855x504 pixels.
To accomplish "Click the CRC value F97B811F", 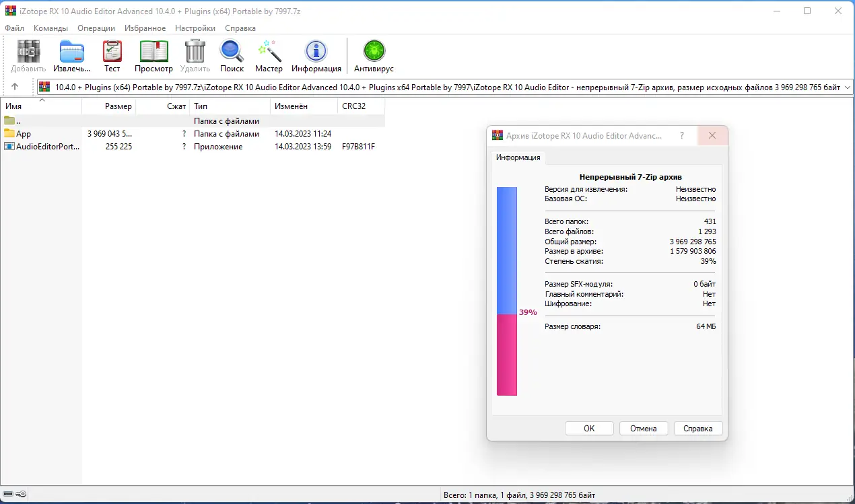I will coord(358,147).
